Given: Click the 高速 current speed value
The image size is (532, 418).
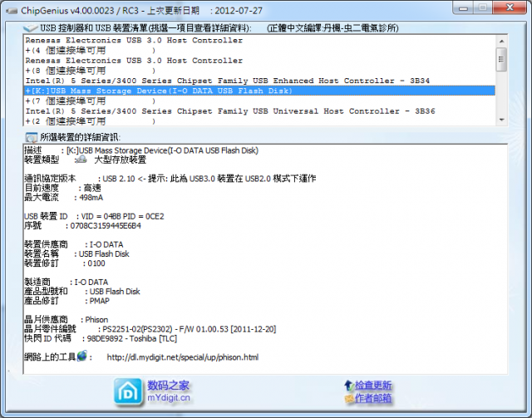Looking at the screenshot, I should click(92, 188).
